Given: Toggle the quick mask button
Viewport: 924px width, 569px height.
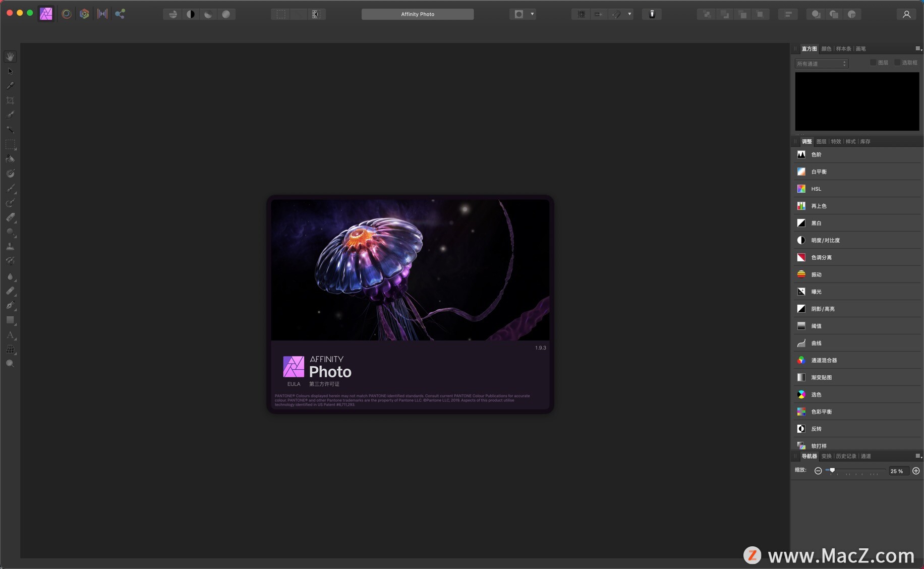Looking at the screenshot, I should [x=519, y=14].
